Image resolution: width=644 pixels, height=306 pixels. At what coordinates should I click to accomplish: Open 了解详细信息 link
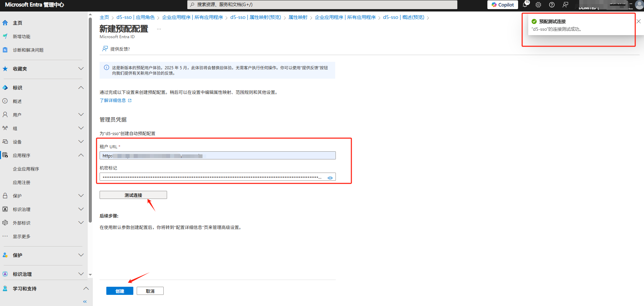tap(115, 100)
